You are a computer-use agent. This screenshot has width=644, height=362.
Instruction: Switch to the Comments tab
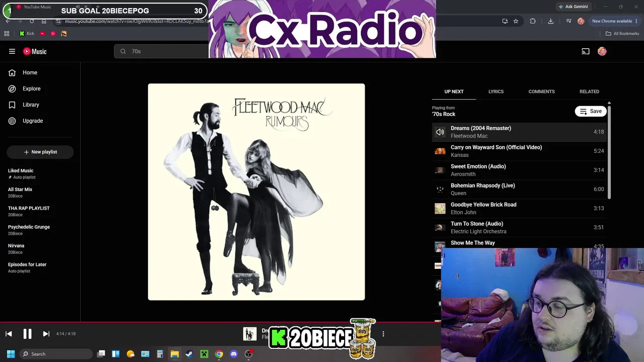541,92
